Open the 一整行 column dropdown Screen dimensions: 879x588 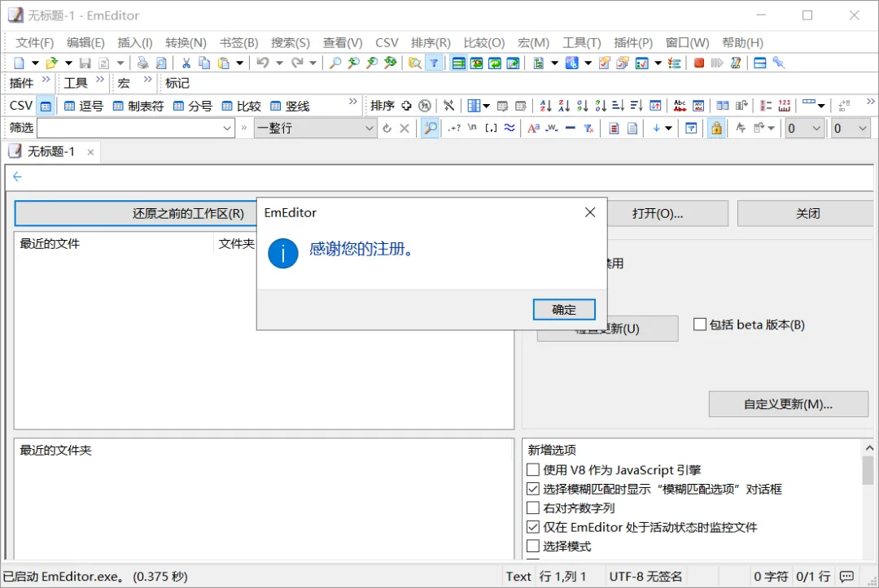point(369,128)
